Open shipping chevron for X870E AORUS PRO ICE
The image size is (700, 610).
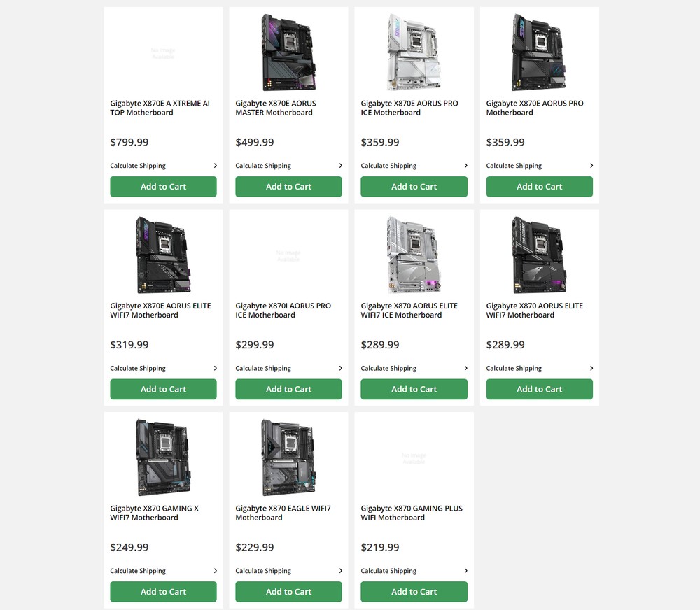465,166
